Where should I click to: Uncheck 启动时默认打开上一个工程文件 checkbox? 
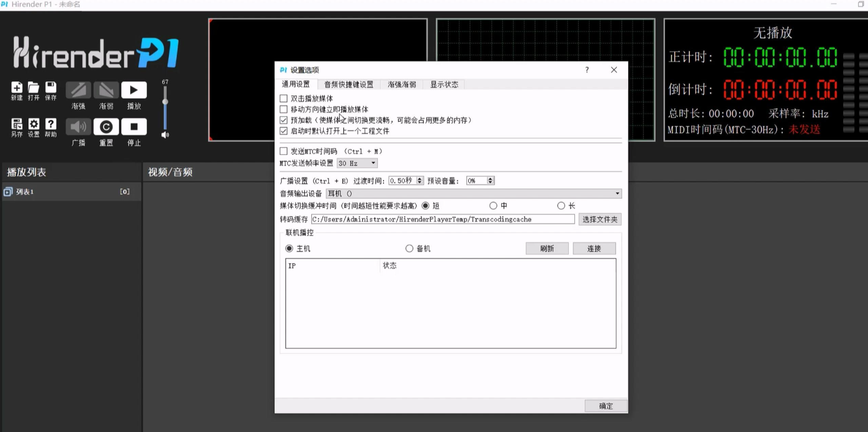284,131
